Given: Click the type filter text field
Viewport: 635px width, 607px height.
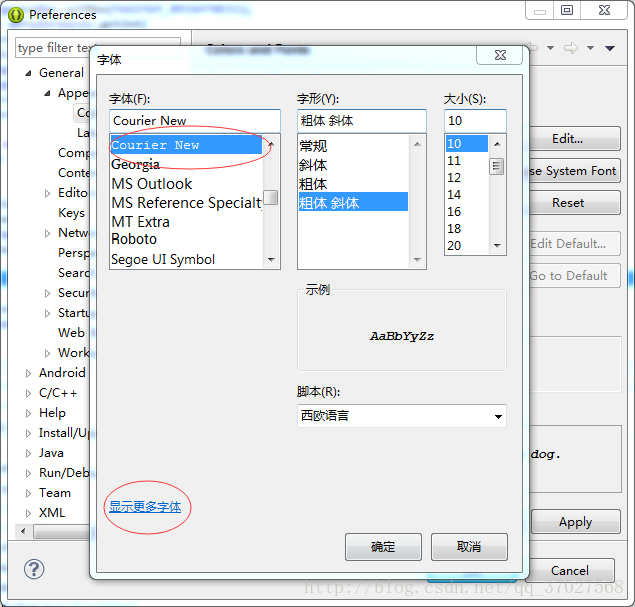Looking at the screenshot, I should click(x=98, y=48).
